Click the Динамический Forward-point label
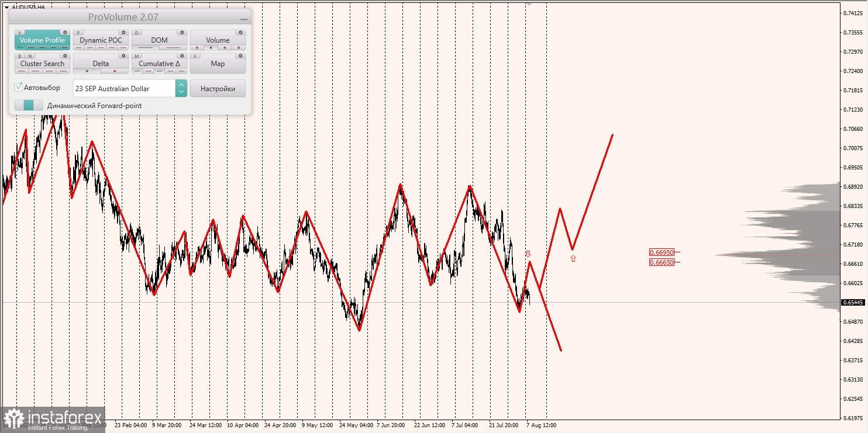The image size is (868, 433). pyautogui.click(x=94, y=106)
